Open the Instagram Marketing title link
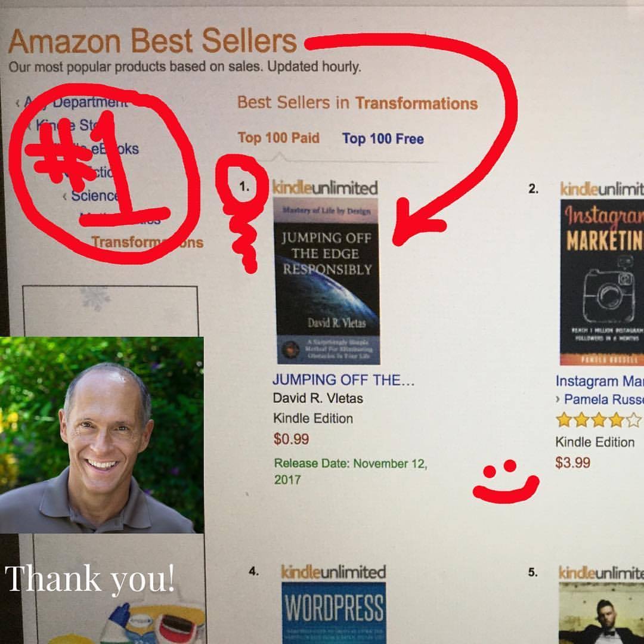This screenshot has width=644, height=644. pos(600,381)
